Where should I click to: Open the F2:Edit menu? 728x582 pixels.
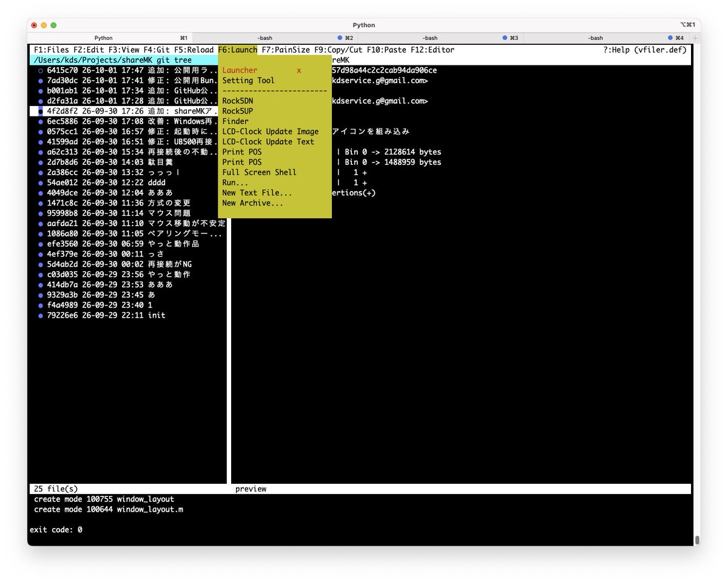click(x=89, y=50)
